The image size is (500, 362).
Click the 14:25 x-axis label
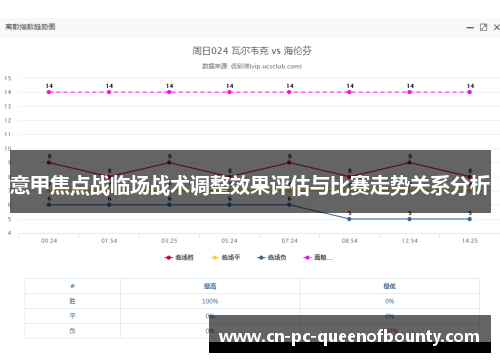[470, 241]
